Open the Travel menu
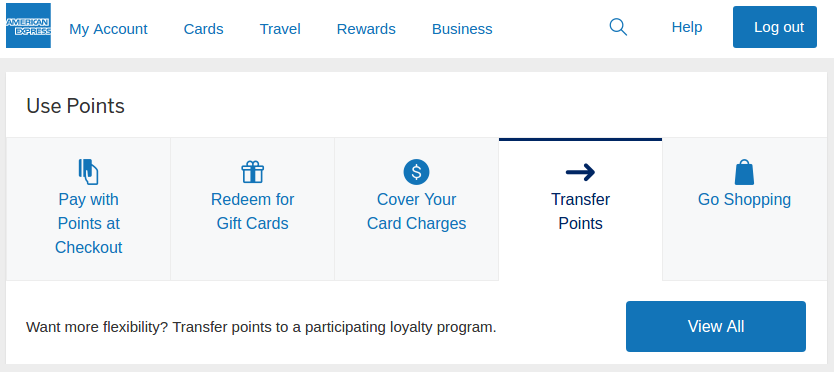This screenshot has height=372, width=834. click(x=280, y=29)
